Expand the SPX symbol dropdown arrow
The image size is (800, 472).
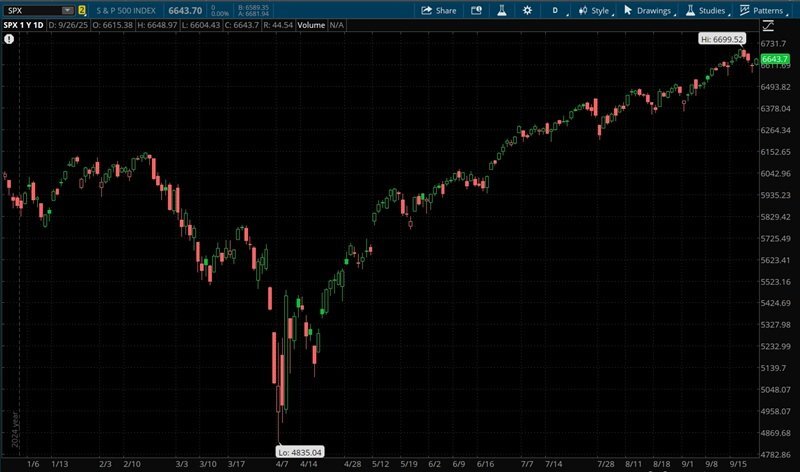click(67, 10)
